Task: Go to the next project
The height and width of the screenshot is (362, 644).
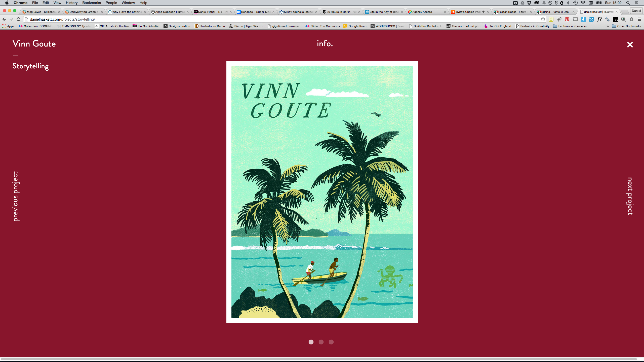Action: 630,196
